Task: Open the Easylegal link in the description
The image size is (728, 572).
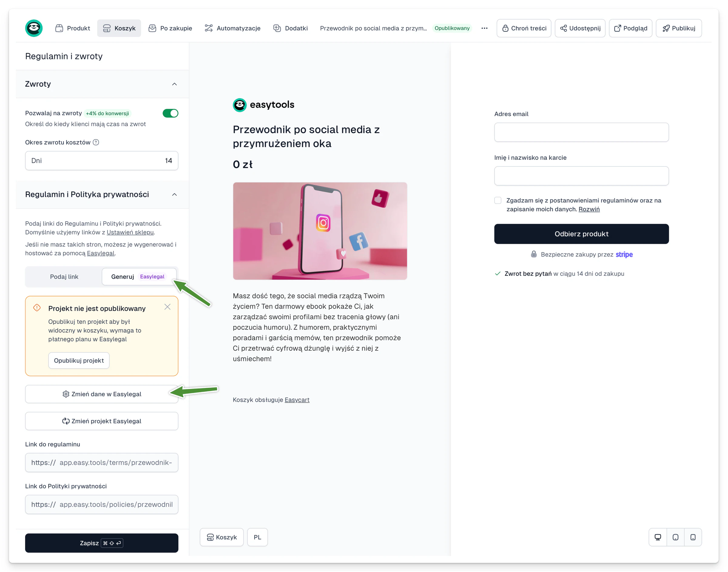Action: (100, 253)
